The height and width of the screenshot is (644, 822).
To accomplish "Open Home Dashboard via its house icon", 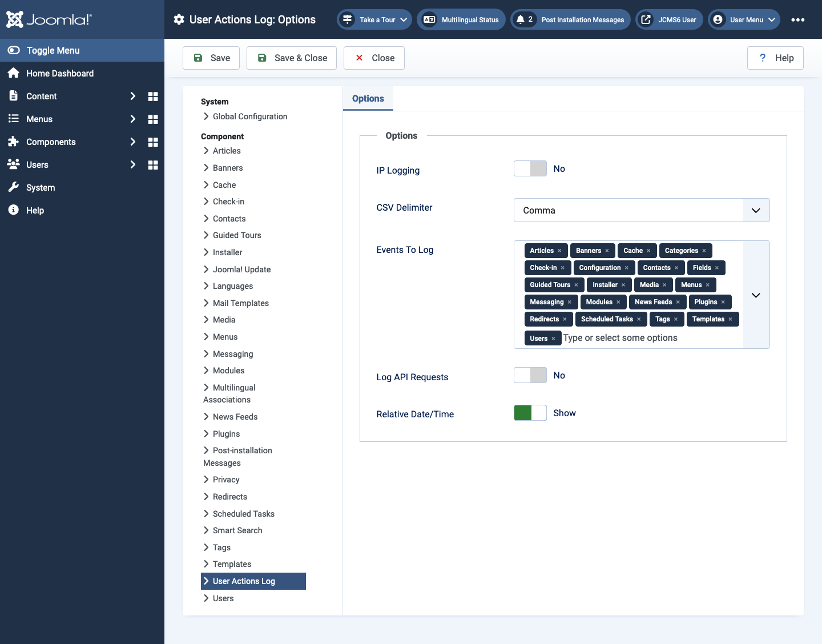I will [x=14, y=73].
